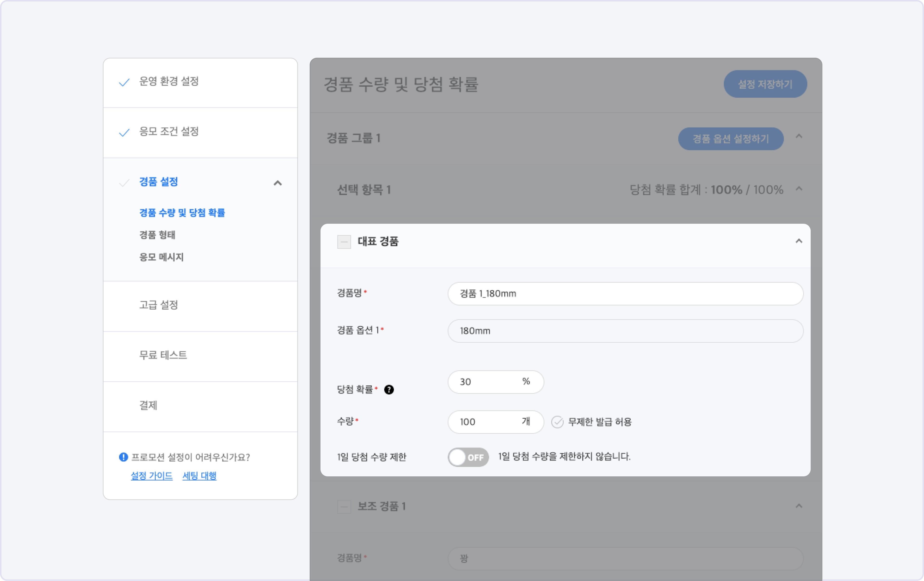Collapse the 경품 그룹 1 section
924x581 pixels.
[x=799, y=136]
